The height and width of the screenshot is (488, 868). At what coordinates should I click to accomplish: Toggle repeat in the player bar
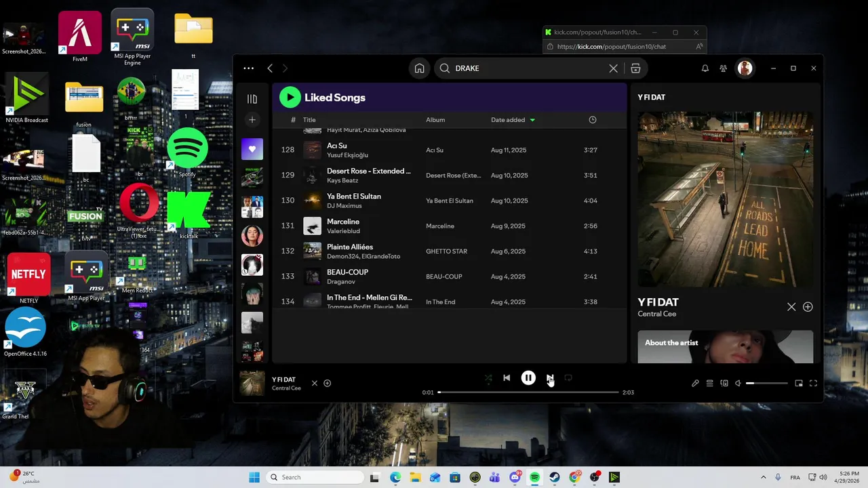568,378
